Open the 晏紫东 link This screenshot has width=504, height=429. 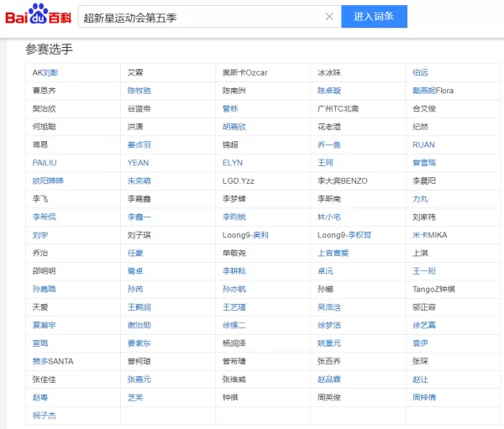(139, 343)
